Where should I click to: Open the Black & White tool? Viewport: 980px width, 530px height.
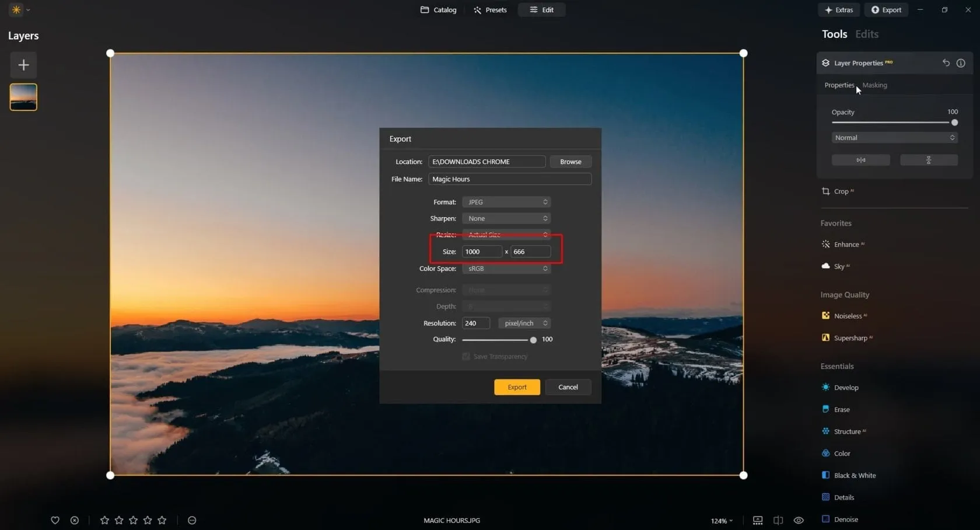pyautogui.click(x=853, y=475)
